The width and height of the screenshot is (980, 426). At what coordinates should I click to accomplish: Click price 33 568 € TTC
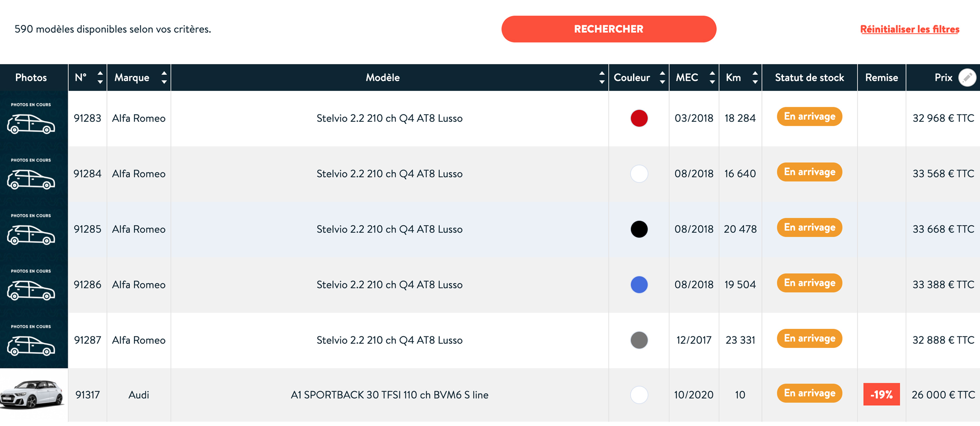point(943,174)
